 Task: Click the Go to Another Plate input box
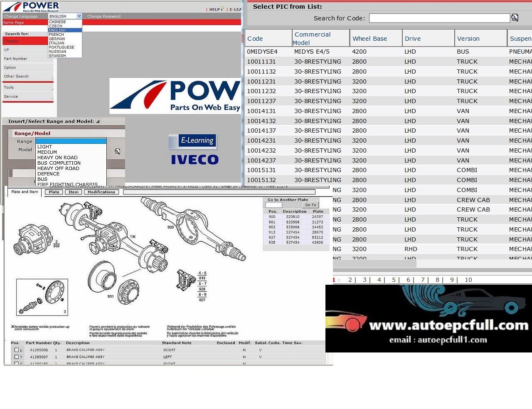(x=273, y=205)
